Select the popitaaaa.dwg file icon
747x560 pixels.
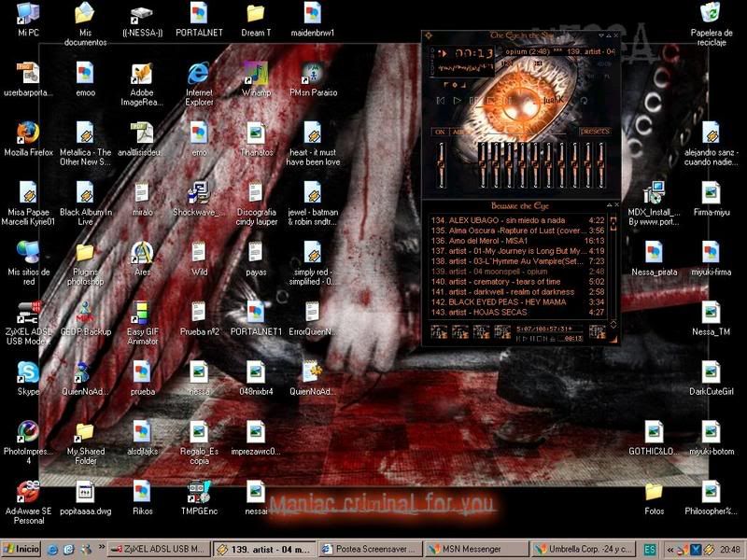tap(85, 497)
